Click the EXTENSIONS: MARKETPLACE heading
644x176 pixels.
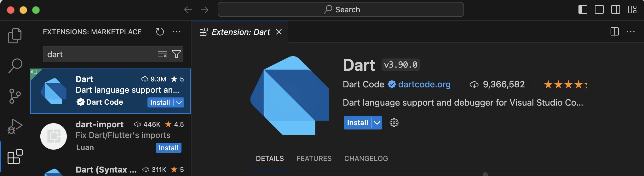pos(92,32)
